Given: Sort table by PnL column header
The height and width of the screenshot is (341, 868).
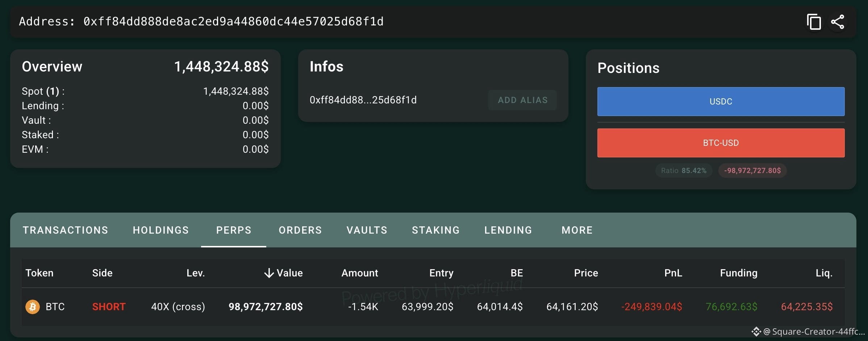Looking at the screenshot, I should pyautogui.click(x=673, y=273).
